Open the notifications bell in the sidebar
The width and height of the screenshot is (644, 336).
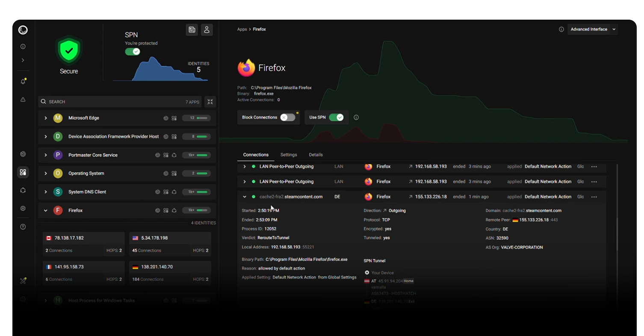(23, 81)
